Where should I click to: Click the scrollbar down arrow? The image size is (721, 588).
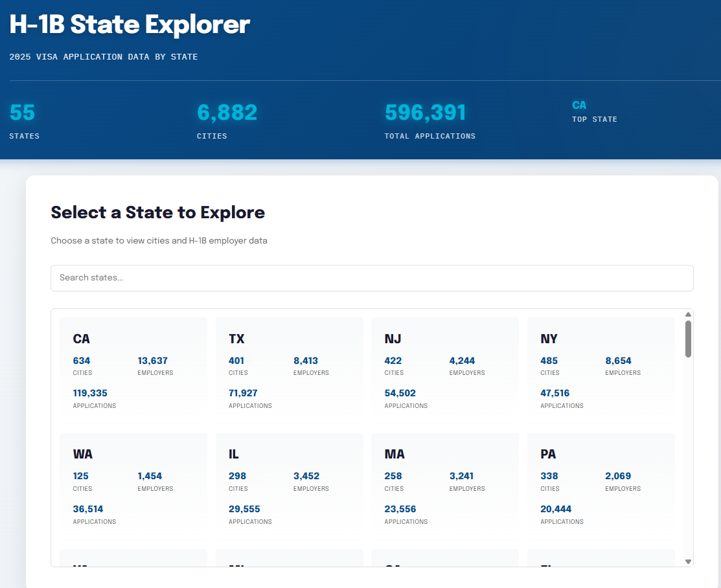[688, 561]
